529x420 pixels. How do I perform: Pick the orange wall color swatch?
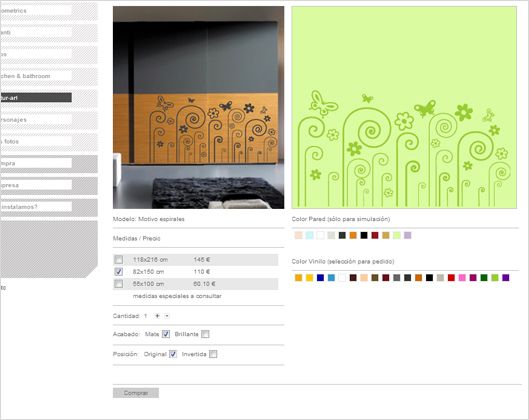[353, 235]
